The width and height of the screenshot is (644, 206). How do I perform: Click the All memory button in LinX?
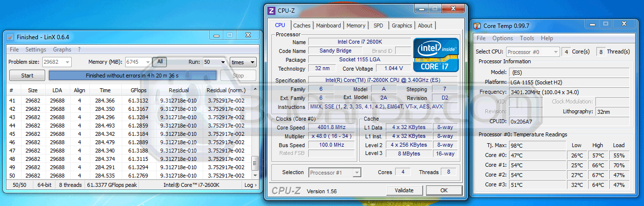(160, 62)
